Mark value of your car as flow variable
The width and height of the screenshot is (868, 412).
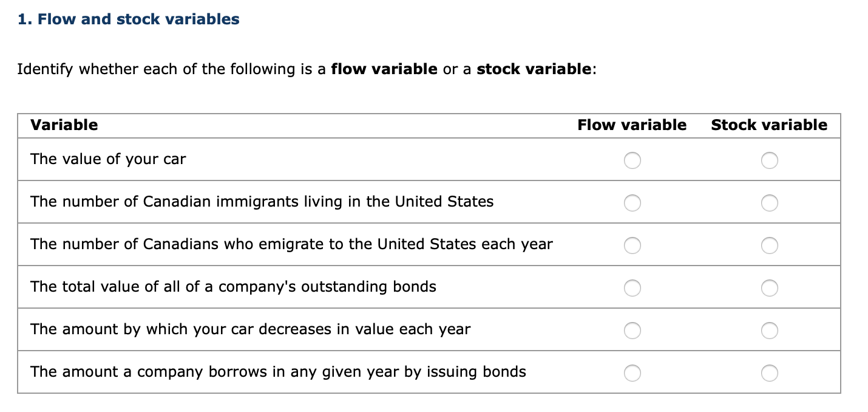tap(632, 160)
